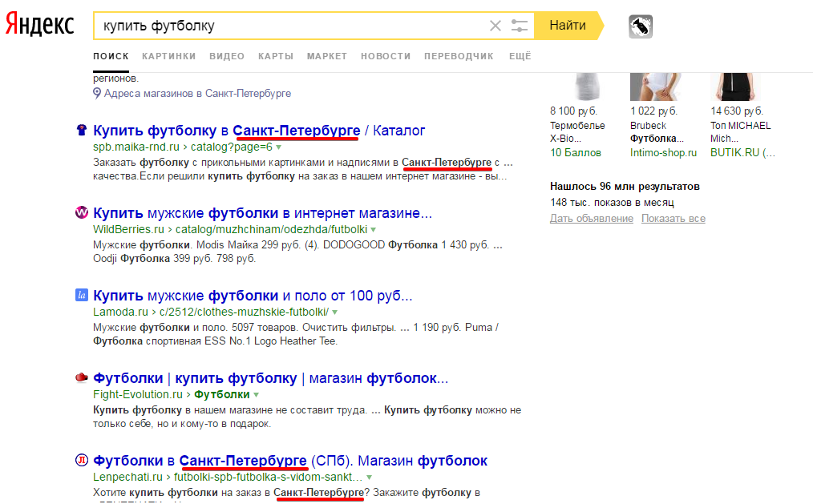Image resolution: width=813 pixels, height=504 pixels.
Task: Click the Топ MICHAEL product thumbnail
Action: click(x=735, y=87)
